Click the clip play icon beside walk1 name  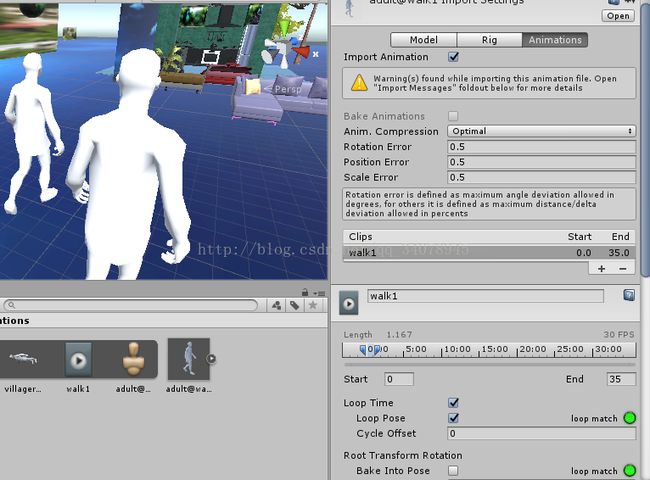(349, 303)
